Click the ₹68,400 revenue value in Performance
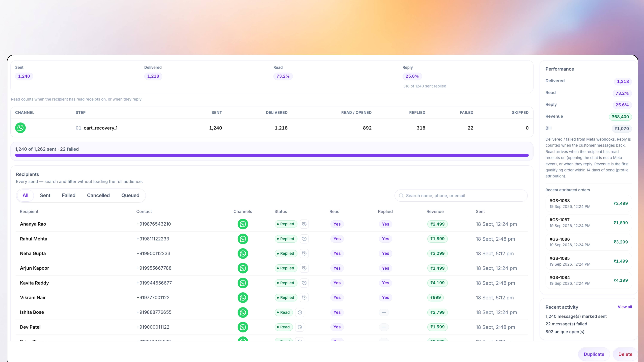 click(x=620, y=117)
